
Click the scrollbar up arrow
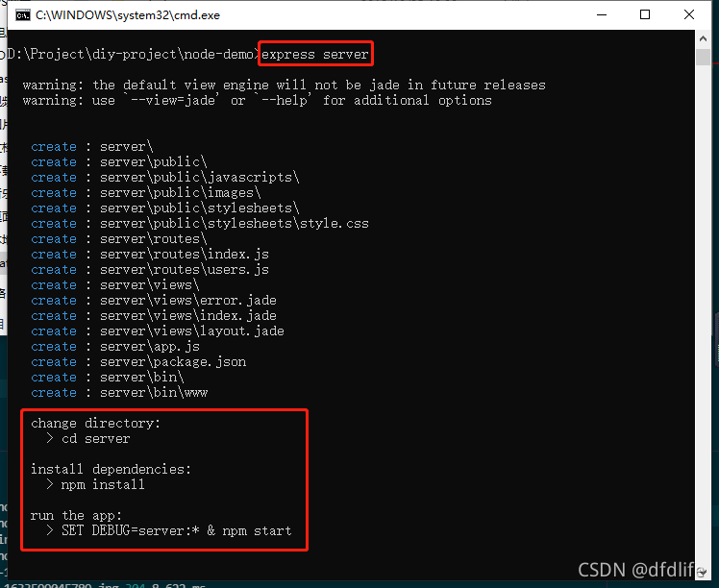703,39
